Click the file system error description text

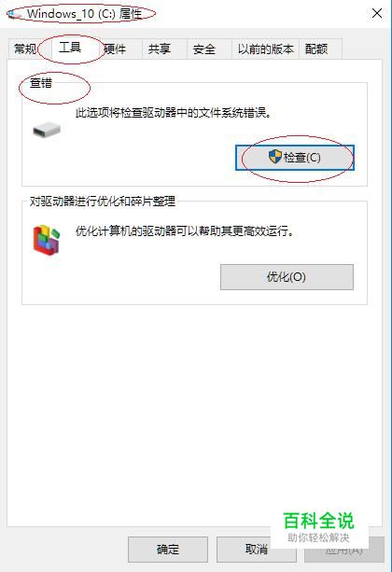pyautogui.click(x=174, y=113)
